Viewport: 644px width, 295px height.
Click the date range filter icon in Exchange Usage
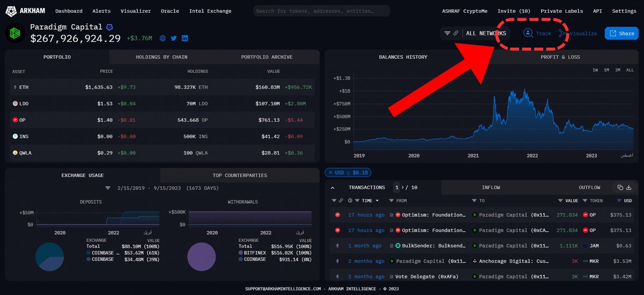pyautogui.click(x=107, y=188)
